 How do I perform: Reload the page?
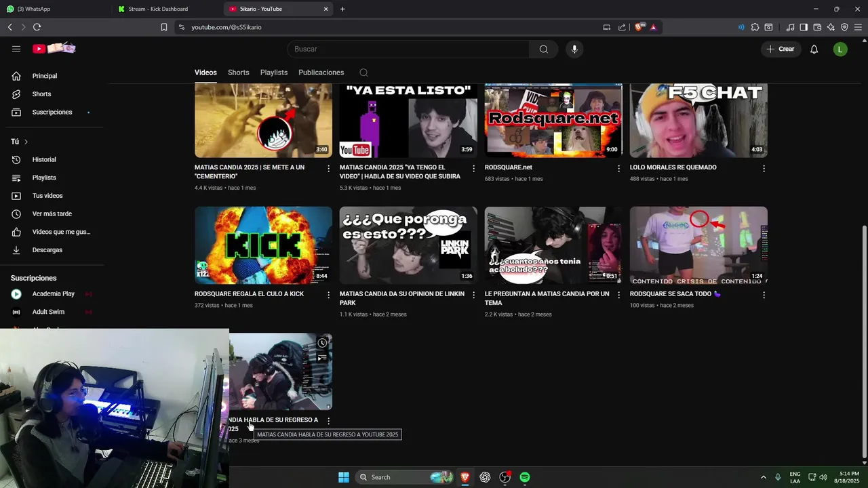pos(37,27)
